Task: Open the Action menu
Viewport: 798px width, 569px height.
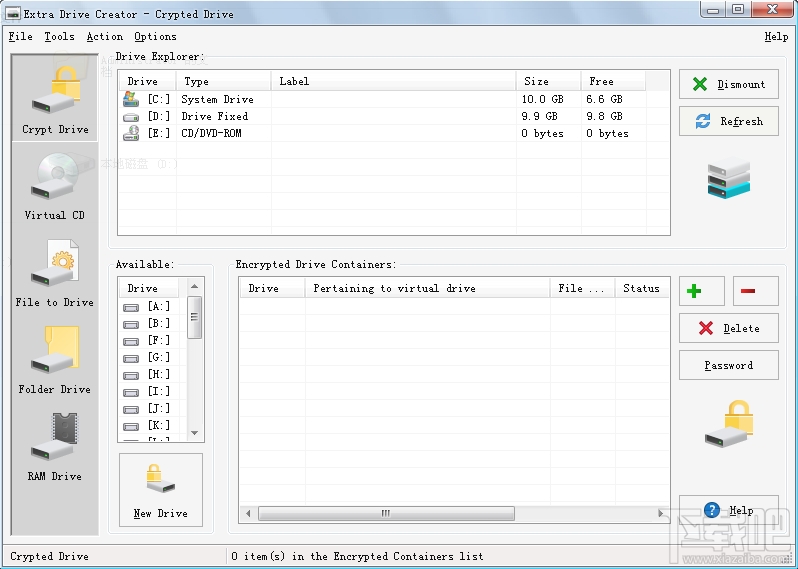Action: 104,37
